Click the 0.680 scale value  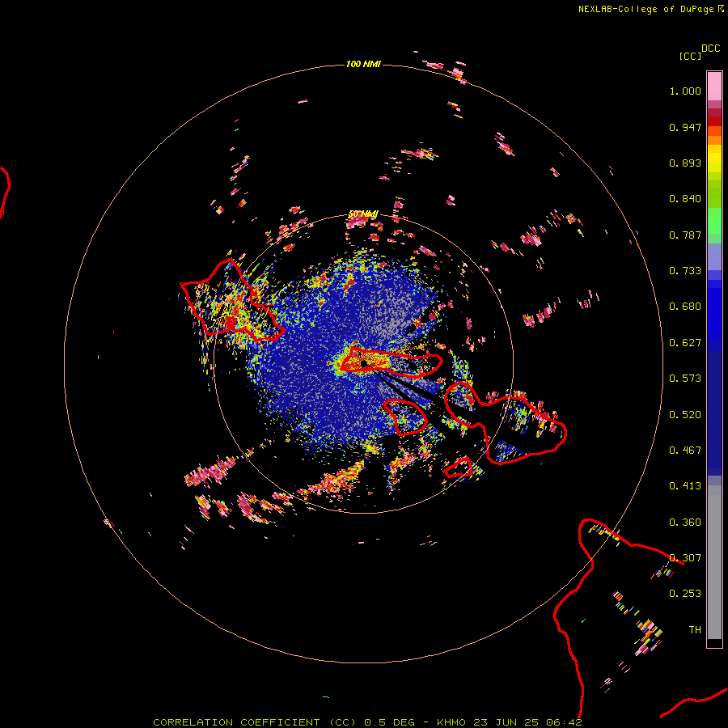point(685,307)
